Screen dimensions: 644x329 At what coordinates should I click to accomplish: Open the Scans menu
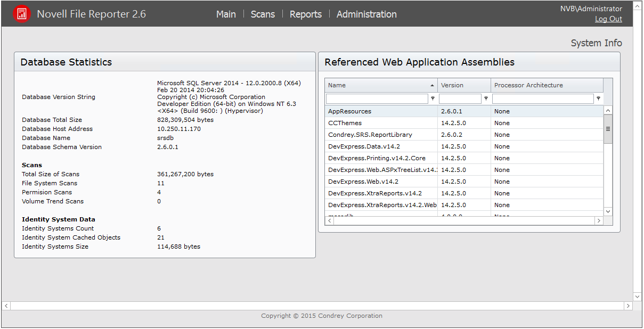(x=263, y=14)
